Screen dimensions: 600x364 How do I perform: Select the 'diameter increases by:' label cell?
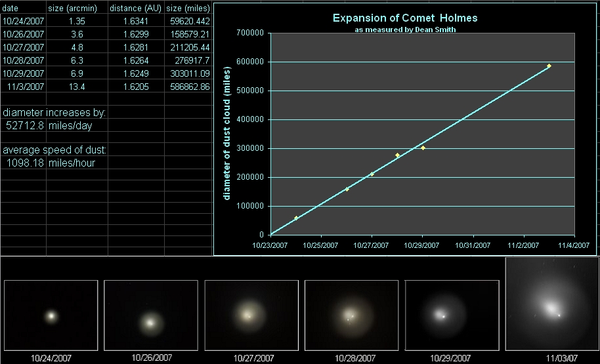[54, 112]
